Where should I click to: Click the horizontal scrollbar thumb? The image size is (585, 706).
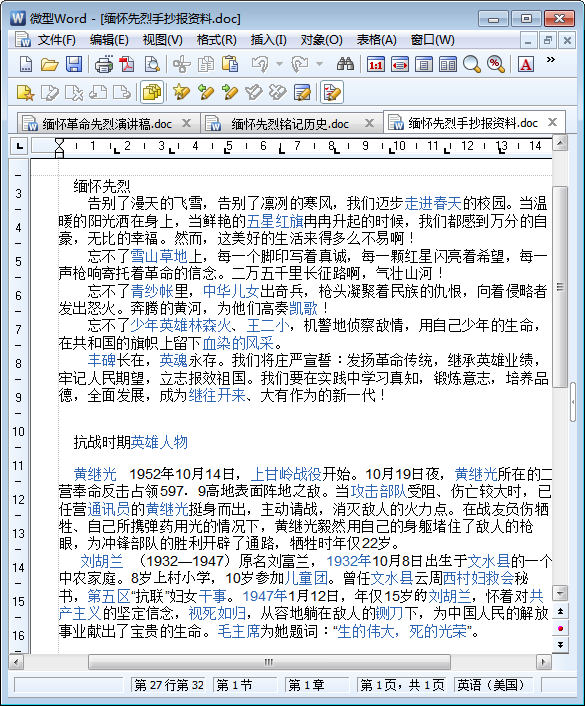(269, 662)
